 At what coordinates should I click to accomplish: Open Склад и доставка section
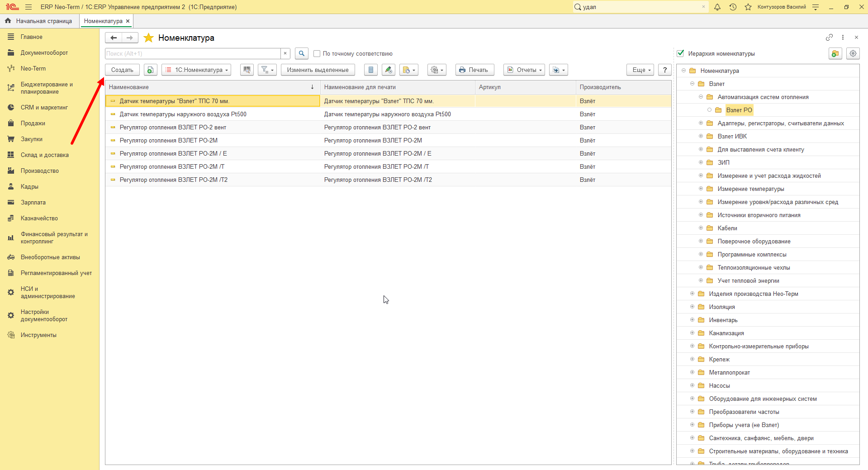(x=45, y=155)
